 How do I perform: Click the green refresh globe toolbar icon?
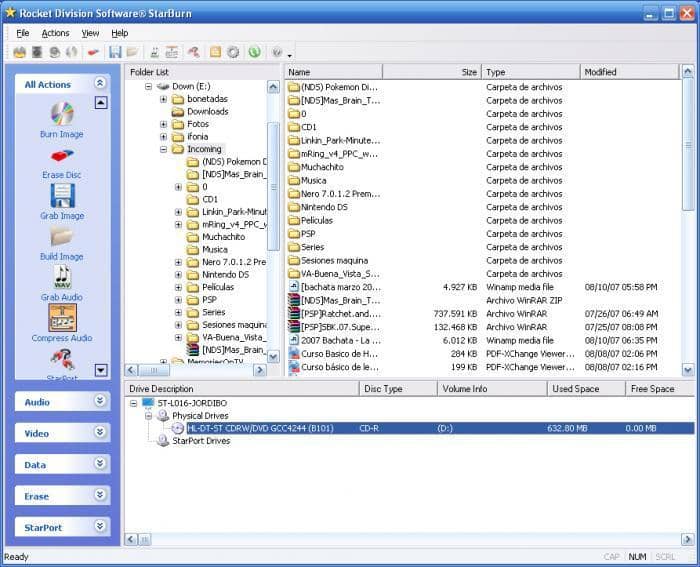coord(254,52)
